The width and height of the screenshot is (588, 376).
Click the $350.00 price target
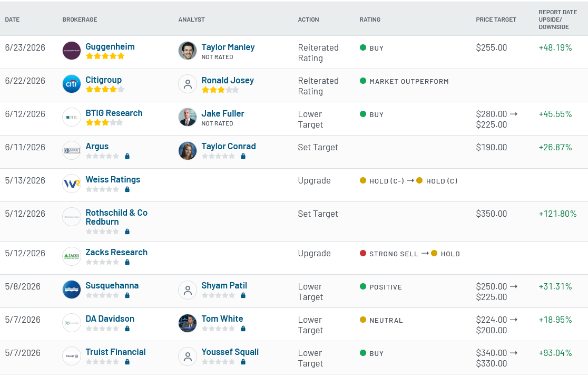pos(491,214)
